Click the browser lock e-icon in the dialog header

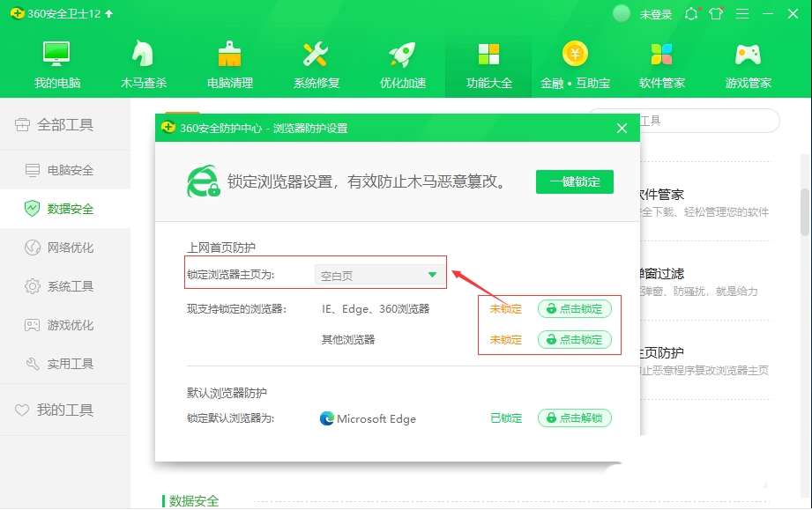click(x=203, y=181)
